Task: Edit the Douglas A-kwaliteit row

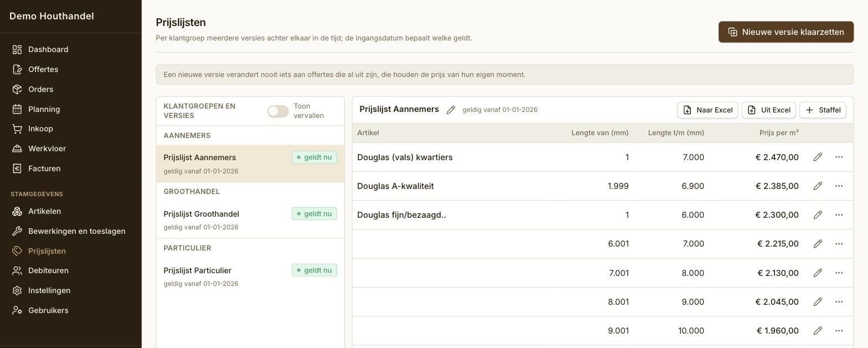Action: pos(818,186)
